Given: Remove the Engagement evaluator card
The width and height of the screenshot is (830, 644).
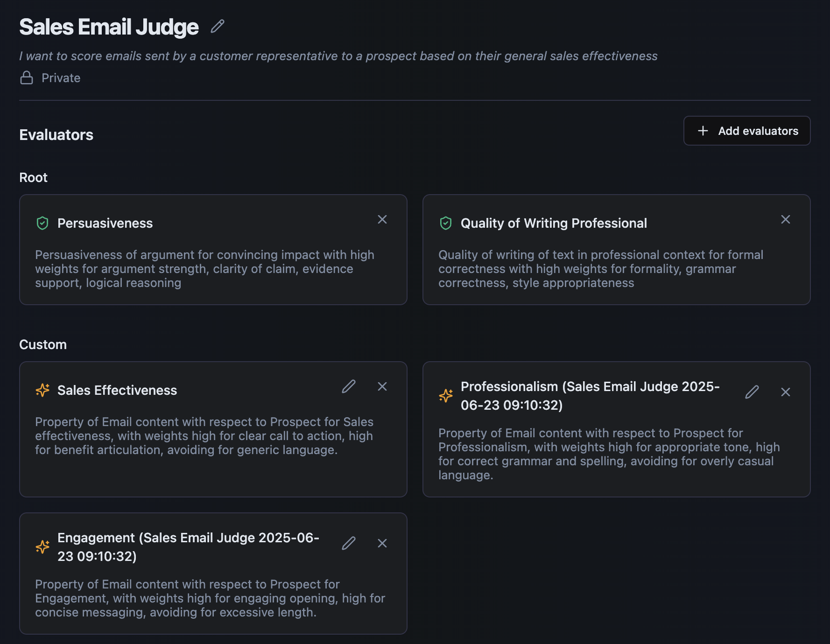Looking at the screenshot, I should [382, 543].
